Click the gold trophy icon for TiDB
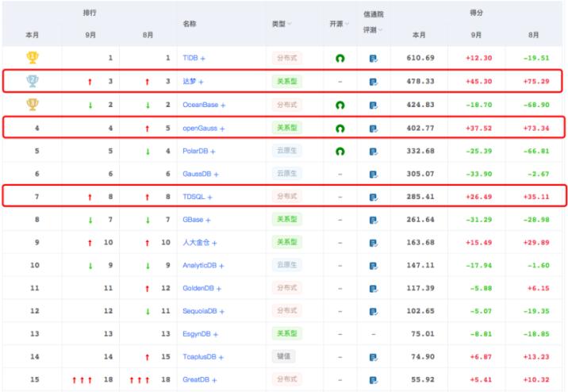 click(33, 58)
